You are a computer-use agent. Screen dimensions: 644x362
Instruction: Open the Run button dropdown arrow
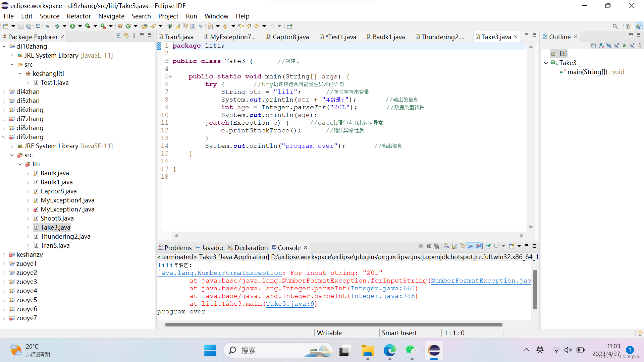(80, 26)
